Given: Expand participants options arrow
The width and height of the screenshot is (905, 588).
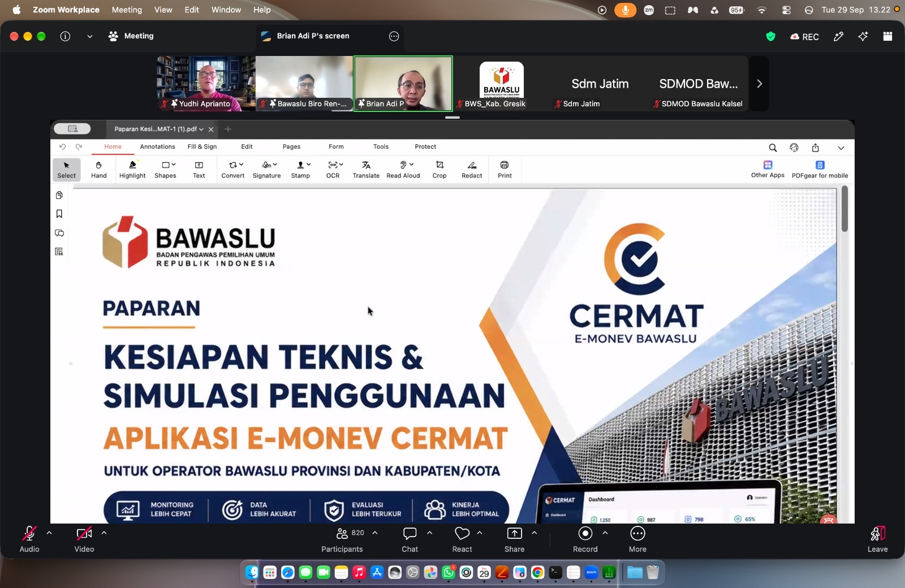Looking at the screenshot, I should [374, 533].
